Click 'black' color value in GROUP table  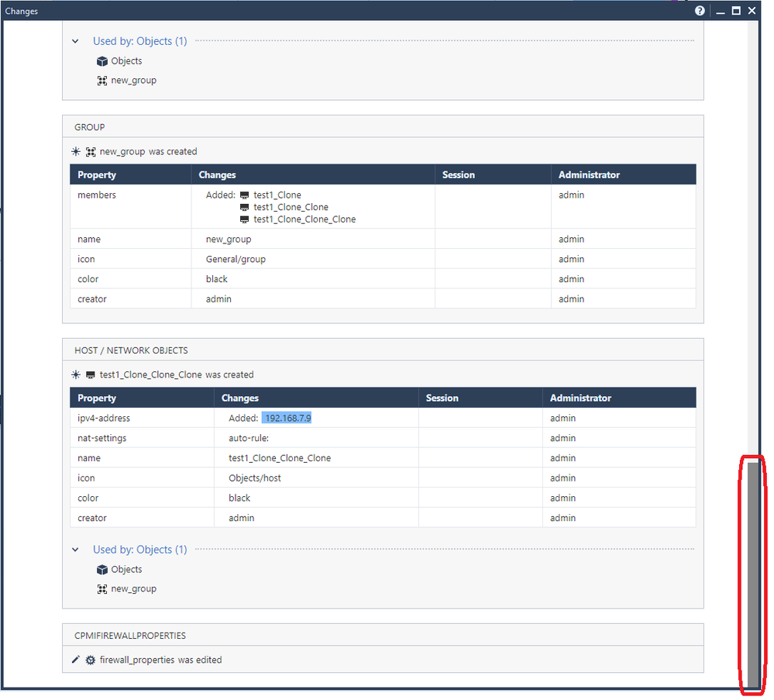pos(217,279)
